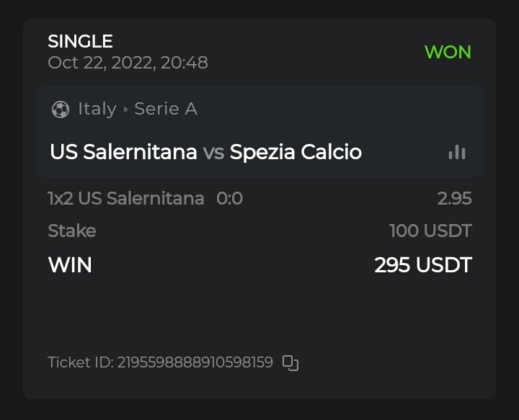This screenshot has width=519, height=420.
Task: Open match statistics bar chart icon
Action: pos(457,152)
